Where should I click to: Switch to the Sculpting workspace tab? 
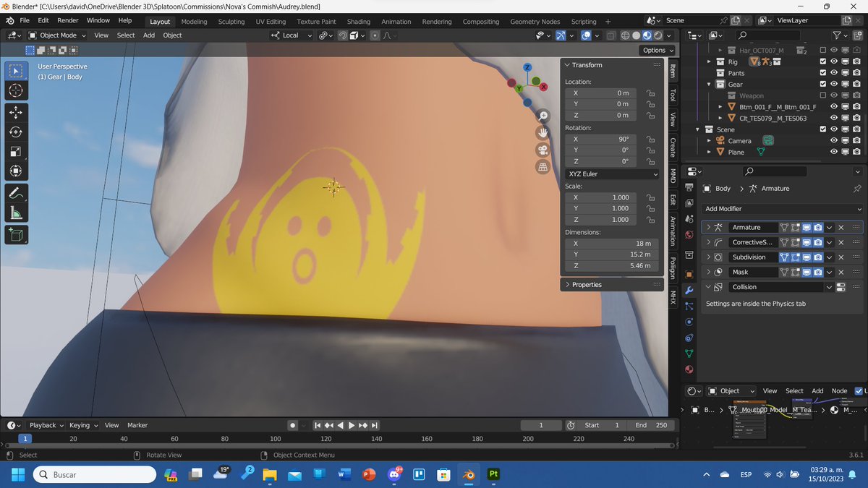231,22
